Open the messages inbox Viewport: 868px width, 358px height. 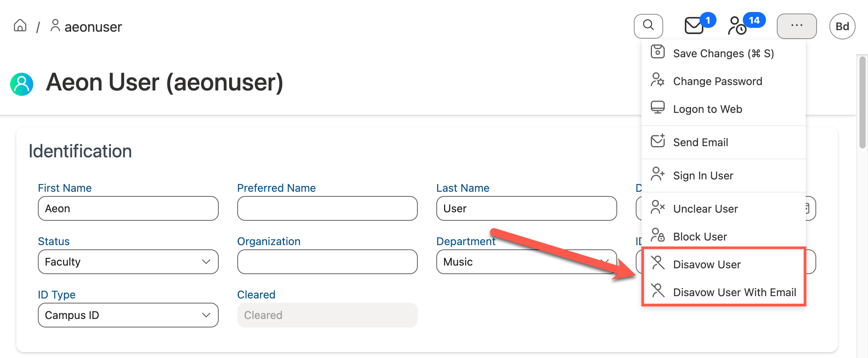pyautogui.click(x=694, y=26)
